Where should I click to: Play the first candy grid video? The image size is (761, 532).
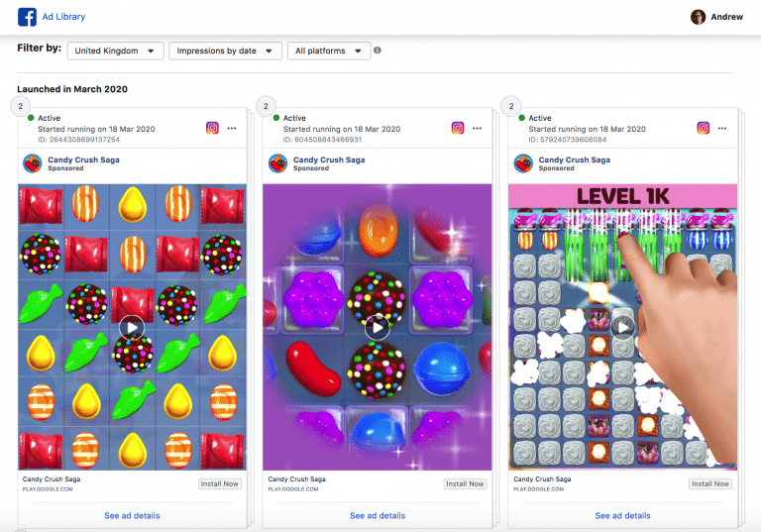click(132, 328)
